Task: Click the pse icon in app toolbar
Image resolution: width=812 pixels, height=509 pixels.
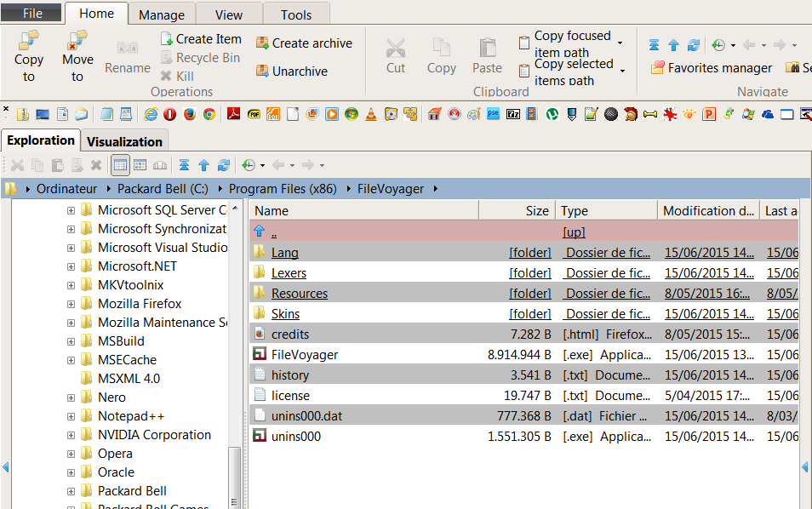Action: (x=493, y=114)
